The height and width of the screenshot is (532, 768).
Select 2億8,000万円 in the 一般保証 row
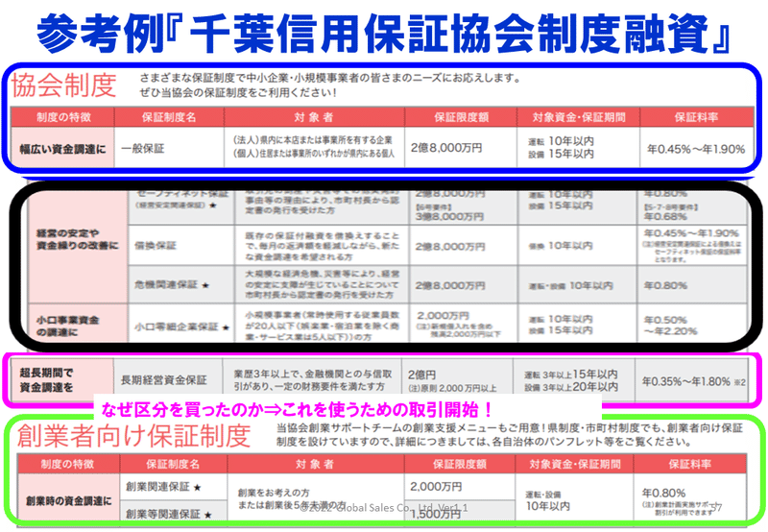click(x=446, y=148)
